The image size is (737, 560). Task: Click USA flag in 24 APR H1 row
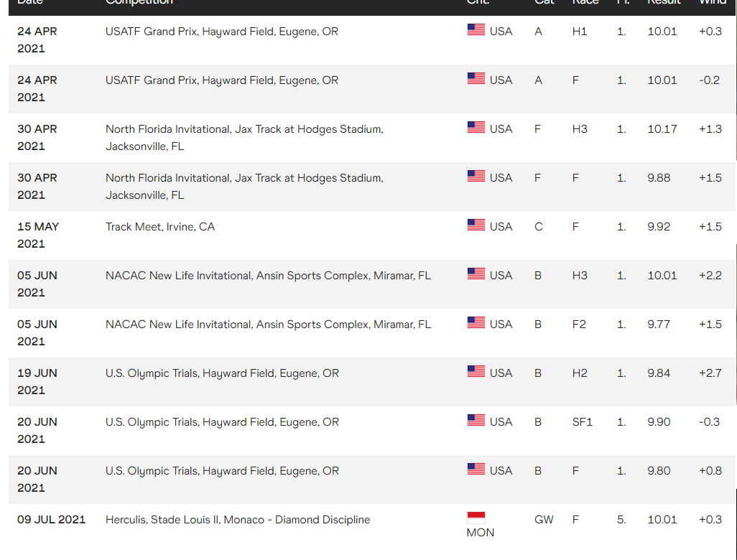[x=476, y=29]
